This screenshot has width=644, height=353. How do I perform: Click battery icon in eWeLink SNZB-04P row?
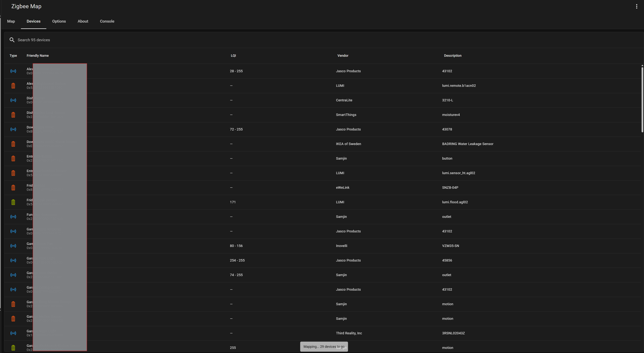13,188
